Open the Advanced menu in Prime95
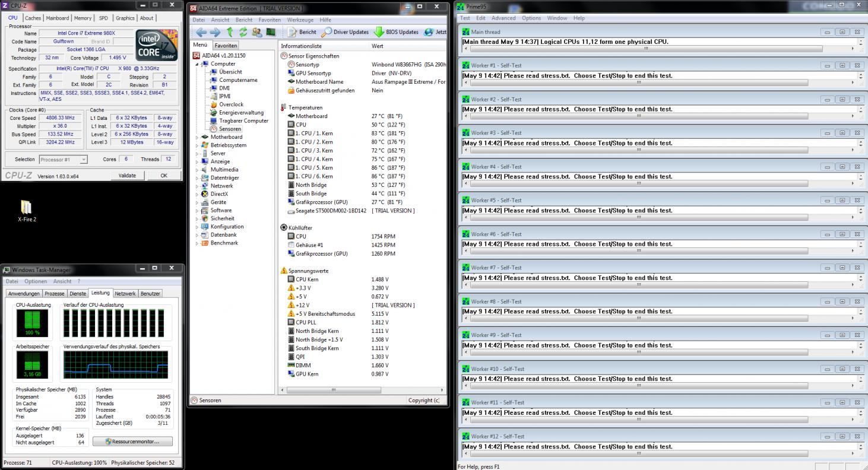 coord(503,18)
